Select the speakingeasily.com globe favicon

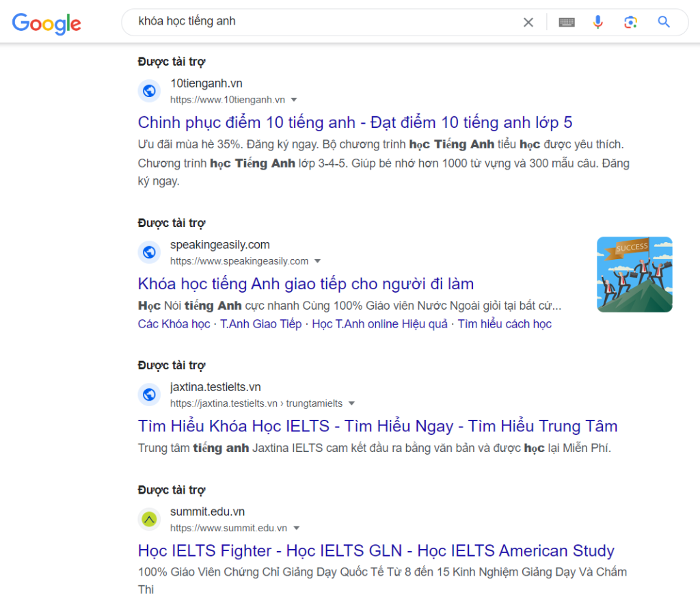(149, 252)
